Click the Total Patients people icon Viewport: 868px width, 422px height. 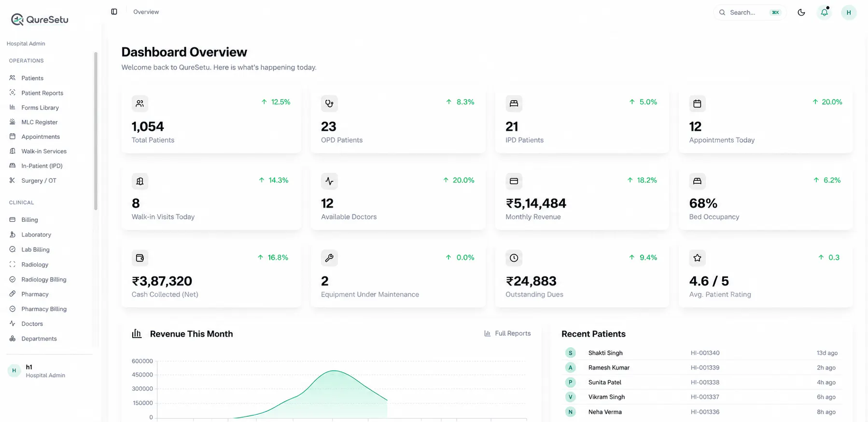tap(140, 103)
